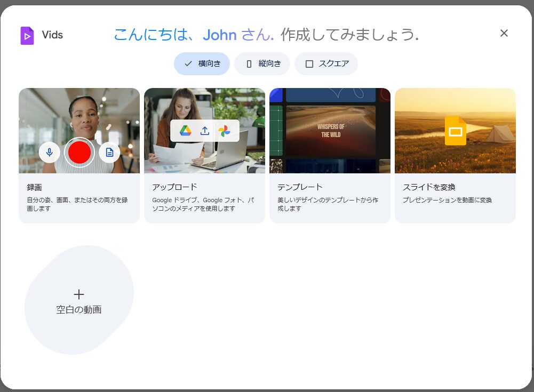Click the checked 横向き orientation option
Image resolution: width=534 pixels, height=392 pixels.
(x=202, y=63)
